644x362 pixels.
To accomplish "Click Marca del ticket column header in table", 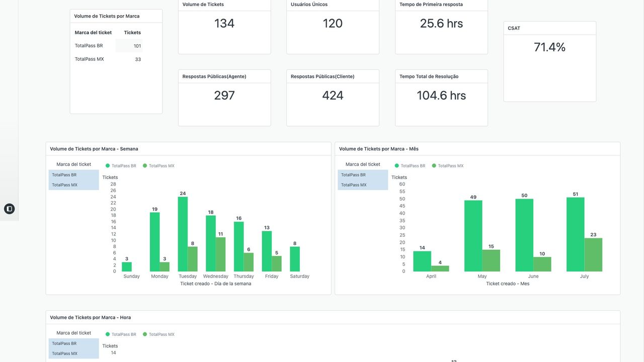I will point(93,33).
